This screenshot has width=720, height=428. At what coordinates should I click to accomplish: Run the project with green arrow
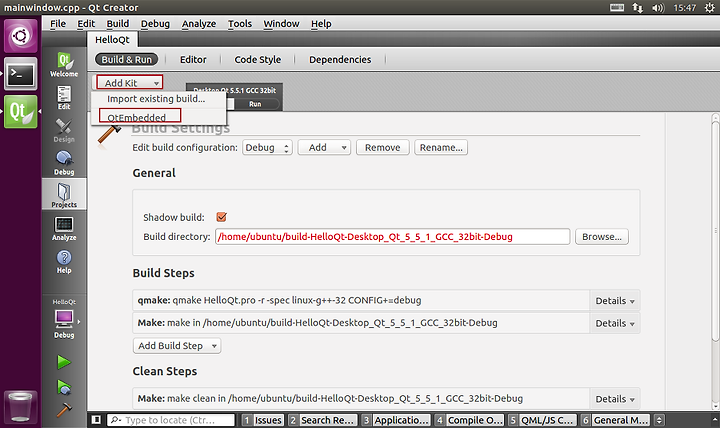(64, 362)
